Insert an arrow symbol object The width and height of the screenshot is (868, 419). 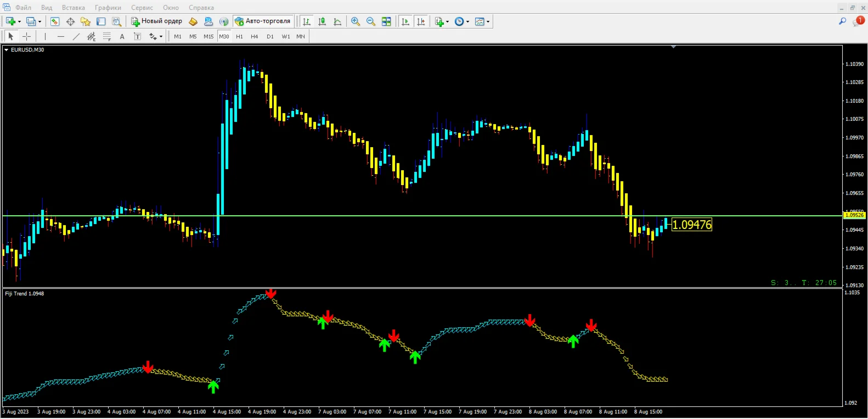pos(153,36)
